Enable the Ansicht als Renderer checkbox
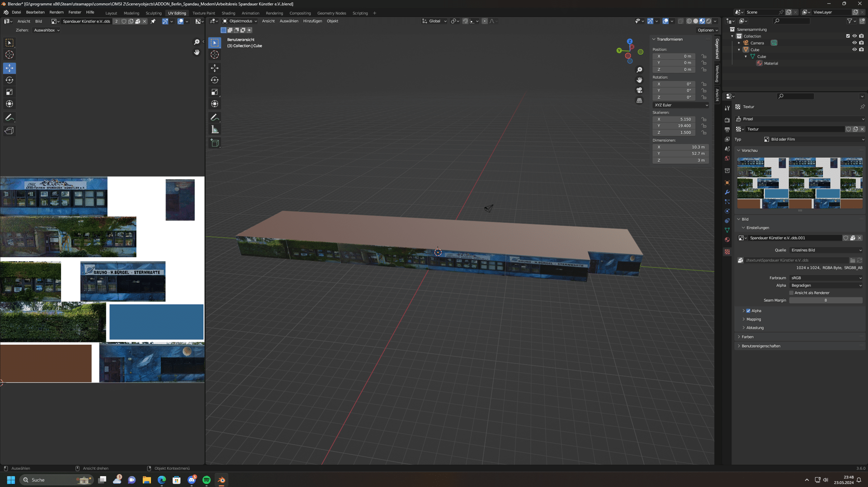 pos(792,293)
